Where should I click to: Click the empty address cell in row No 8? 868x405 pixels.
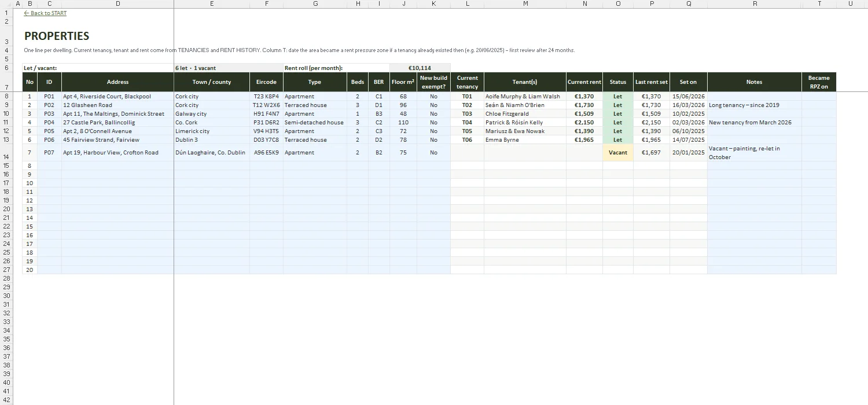coord(117,165)
